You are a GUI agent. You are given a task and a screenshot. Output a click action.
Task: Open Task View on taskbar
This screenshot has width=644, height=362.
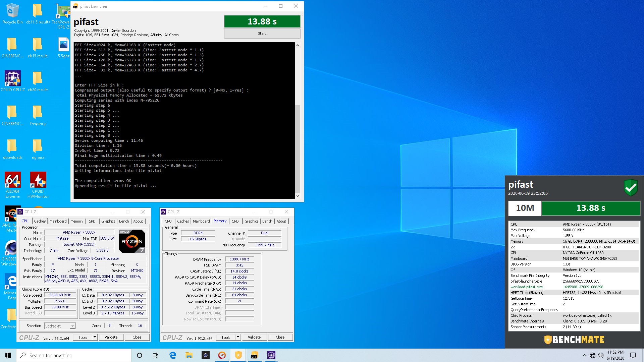coord(156,355)
